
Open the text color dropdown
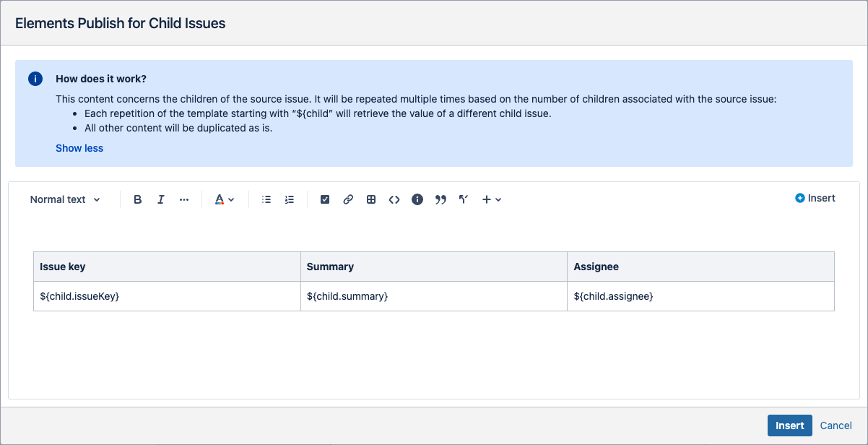click(x=225, y=199)
